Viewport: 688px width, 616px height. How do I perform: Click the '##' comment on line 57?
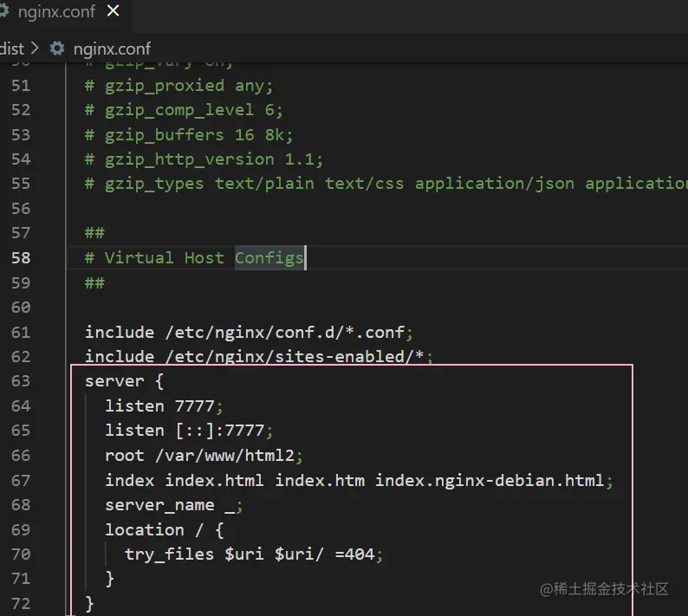(x=94, y=233)
